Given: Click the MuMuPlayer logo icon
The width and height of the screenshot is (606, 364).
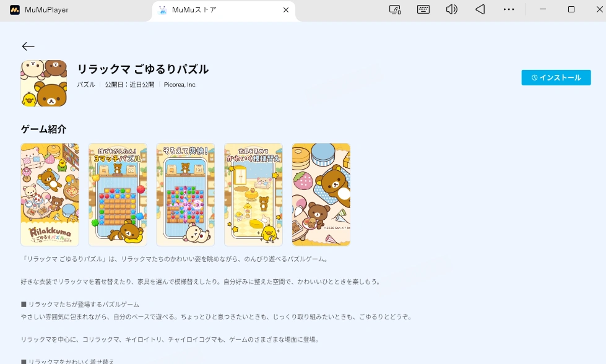Looking at the screenshot, I should click(x=15, y=10).
